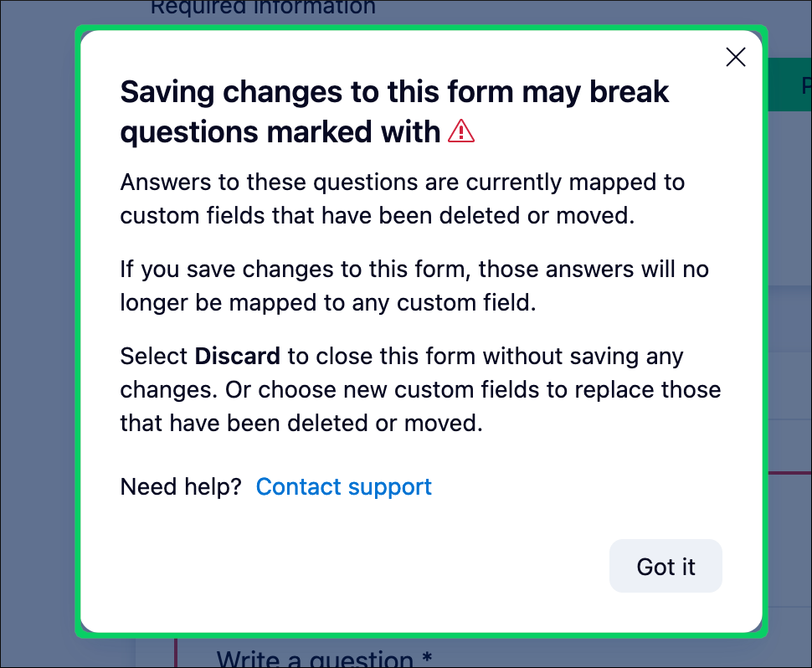Click the red warning triangle icon in the heading
The image size is (812, 668).
click(x=461, y=131)
